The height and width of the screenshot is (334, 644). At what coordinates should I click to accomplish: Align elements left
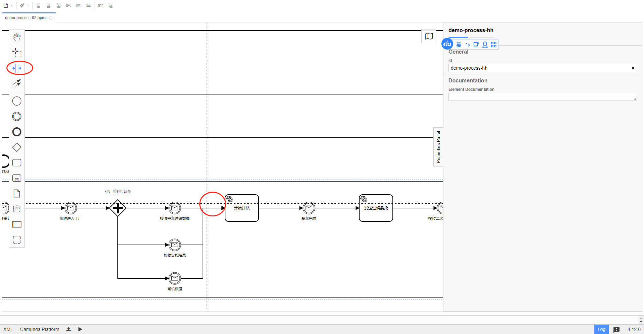pos(39,5)
